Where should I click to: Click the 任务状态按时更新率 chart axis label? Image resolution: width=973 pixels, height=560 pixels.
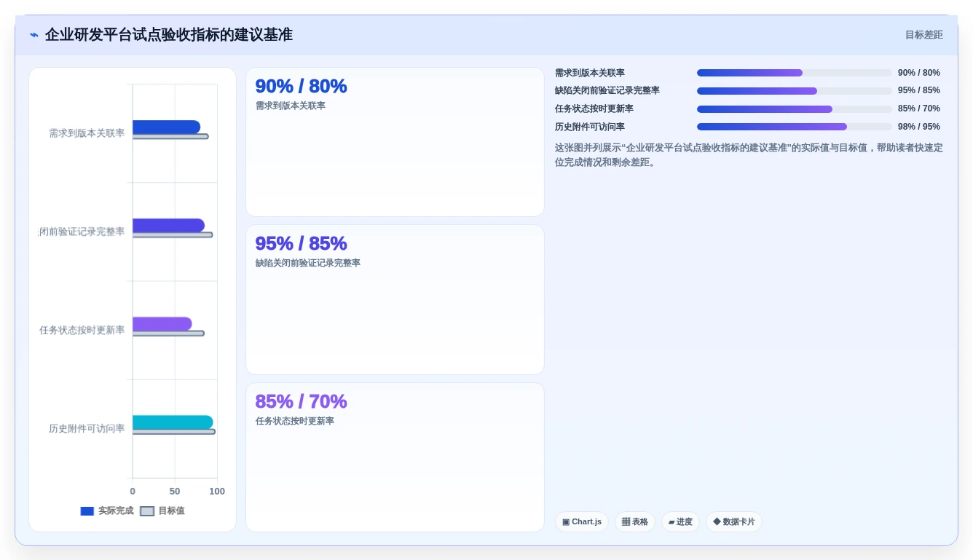point(82,331)
